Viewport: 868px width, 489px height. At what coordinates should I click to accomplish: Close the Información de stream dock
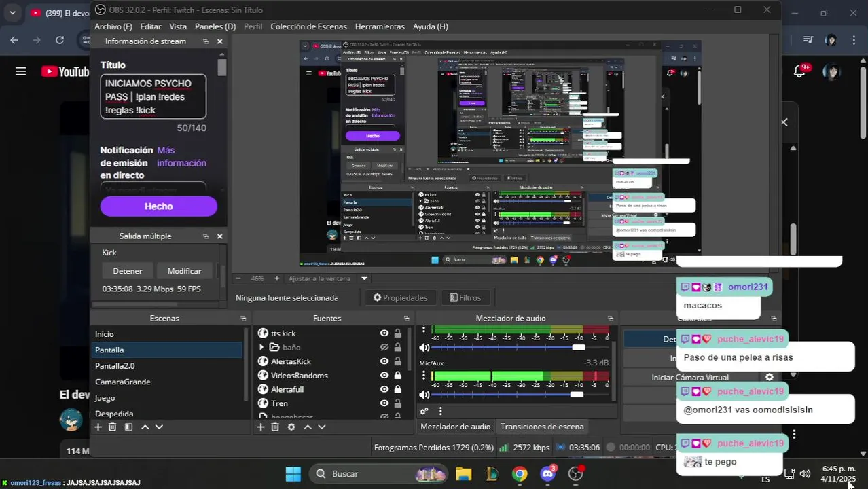point(219,41)
